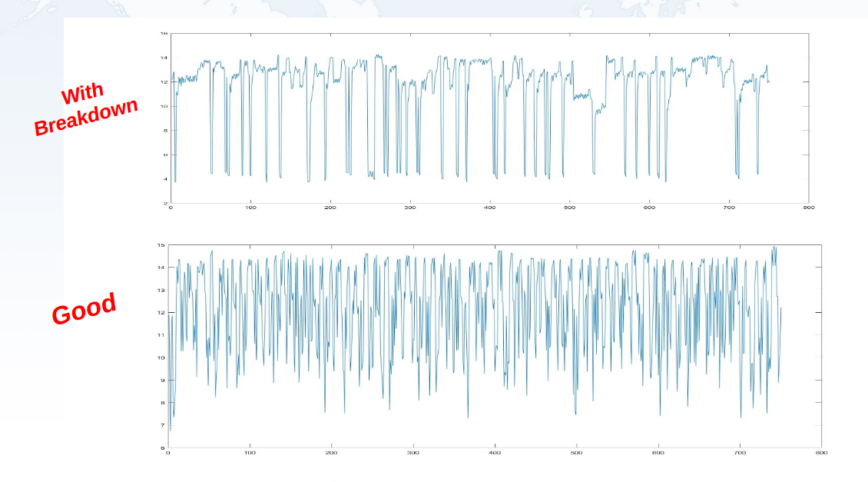Viewport: 868px width, 482px height.
Task: Click x-axis tick 0 on the top chart
Action: 171,208
